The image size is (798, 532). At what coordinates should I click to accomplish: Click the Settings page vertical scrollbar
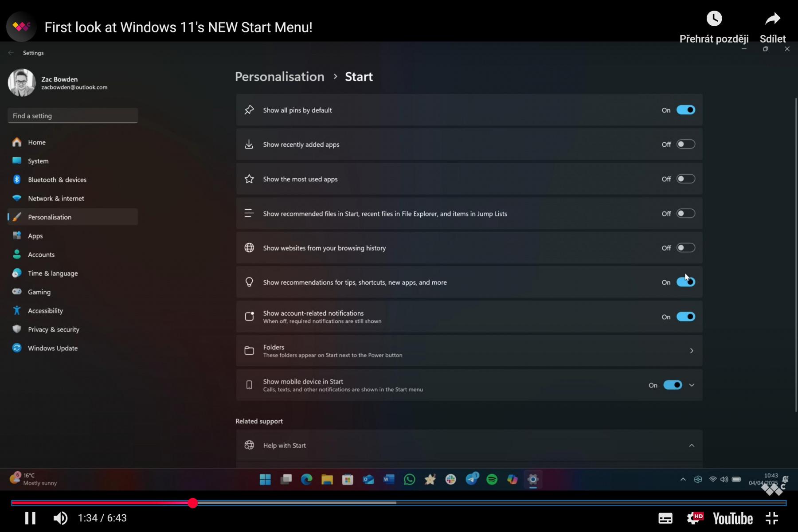(796, 255)
